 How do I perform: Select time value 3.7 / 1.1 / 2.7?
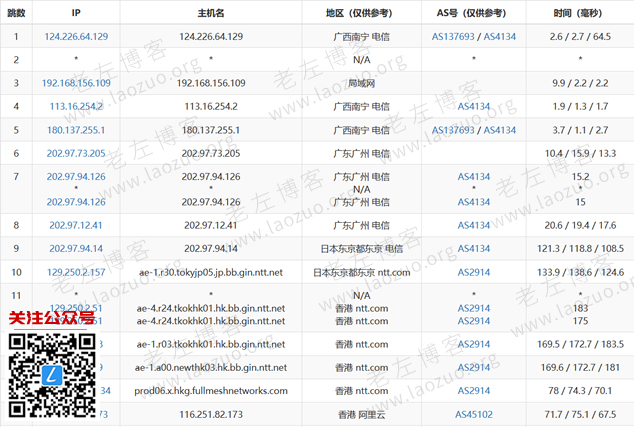pyautogui.click(x=580, y=130)
